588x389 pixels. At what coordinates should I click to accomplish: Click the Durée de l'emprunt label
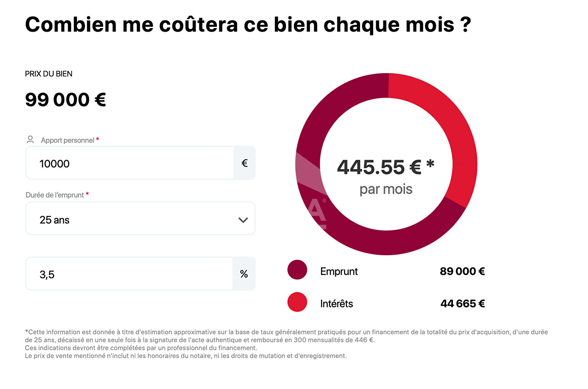tap(55, 195)
